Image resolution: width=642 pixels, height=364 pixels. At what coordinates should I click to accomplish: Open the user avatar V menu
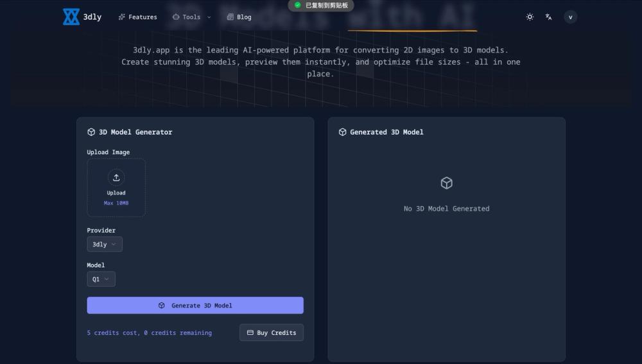(x=570, y=17)
